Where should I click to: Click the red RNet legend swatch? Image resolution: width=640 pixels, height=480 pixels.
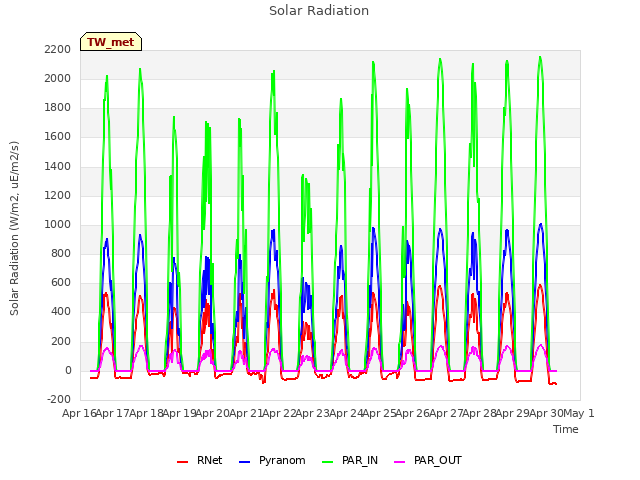182,462
